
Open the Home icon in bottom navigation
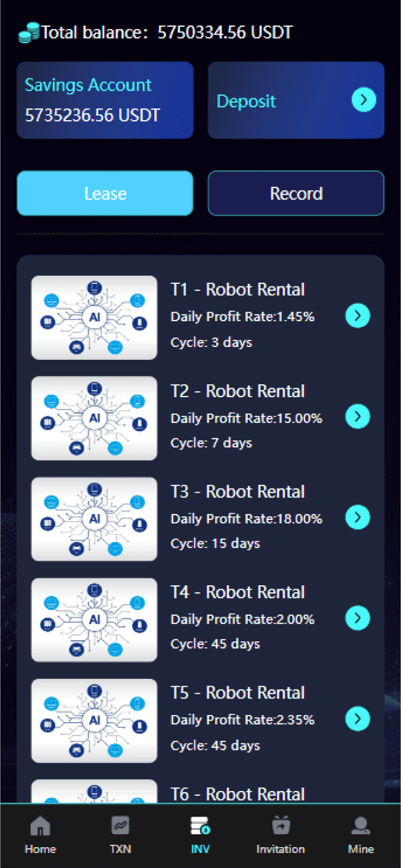tap(40, 826)
